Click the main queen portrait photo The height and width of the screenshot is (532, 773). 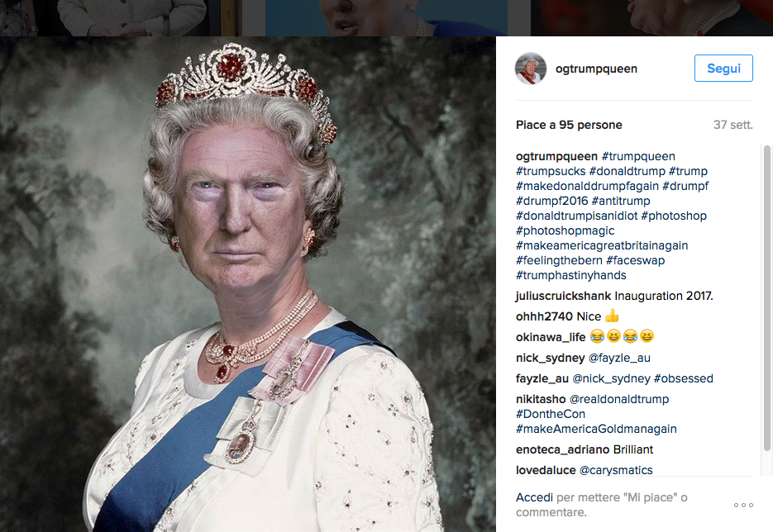tap(247, 284)
